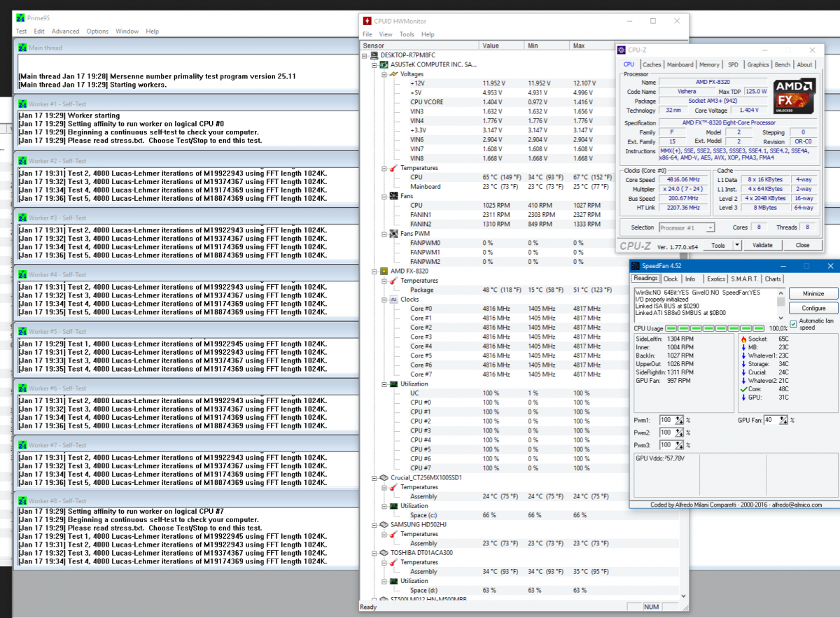Click the Voltages lightning icon in HWMonitor
Image resolution: width=840 pixels, height=618 pixels.
click(393, 73)
